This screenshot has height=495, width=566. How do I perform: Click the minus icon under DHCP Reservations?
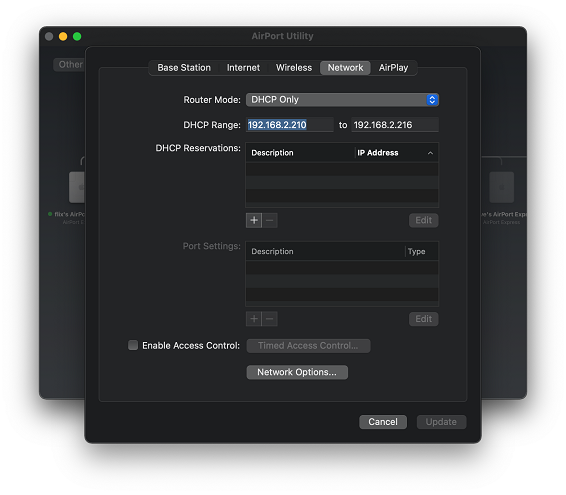pos(270,220)
